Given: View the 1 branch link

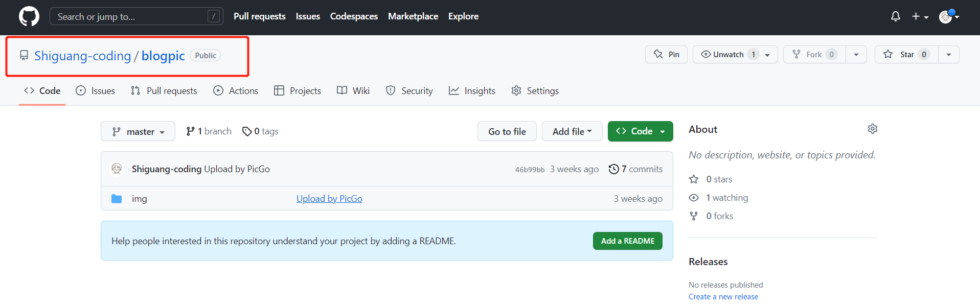Looking at the screenshot, I should 209,131.
